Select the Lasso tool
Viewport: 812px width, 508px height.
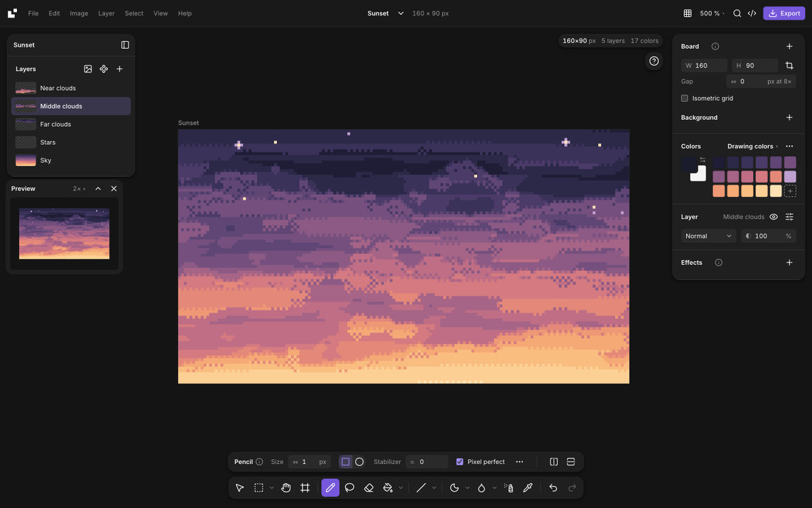[350, 488]
